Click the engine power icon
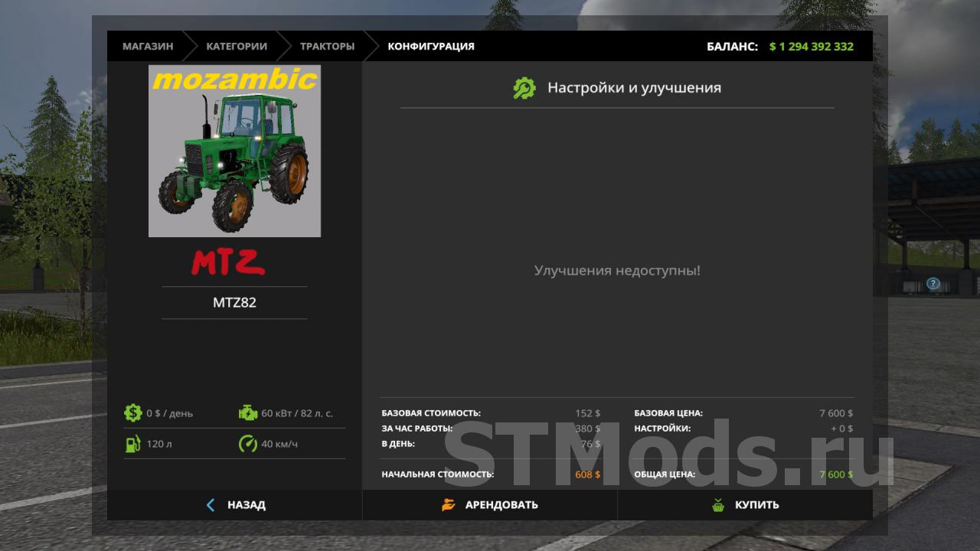 [248, 413]
